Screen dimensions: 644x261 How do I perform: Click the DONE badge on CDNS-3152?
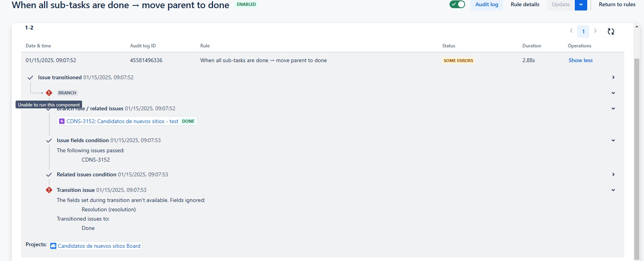click(x=188, y=121)
